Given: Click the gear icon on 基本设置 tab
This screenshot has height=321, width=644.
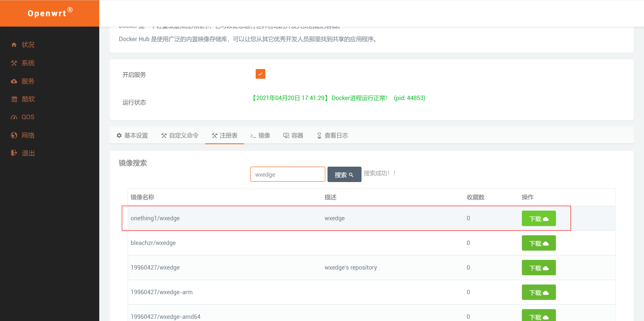Looking at the screenshot, I should [119, 136].
